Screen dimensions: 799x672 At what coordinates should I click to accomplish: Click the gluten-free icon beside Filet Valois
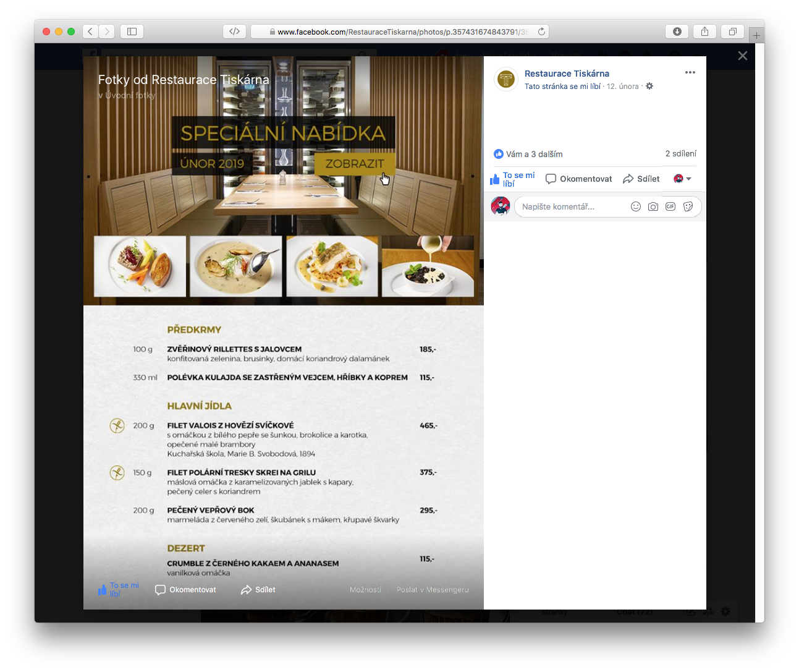[x=117, y=425]
